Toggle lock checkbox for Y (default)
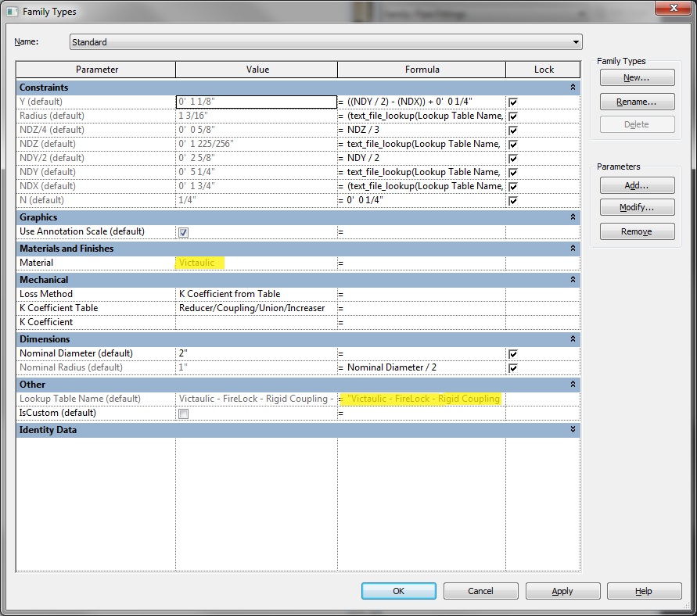Screen dimensions: 697x616 coord(513,102)
